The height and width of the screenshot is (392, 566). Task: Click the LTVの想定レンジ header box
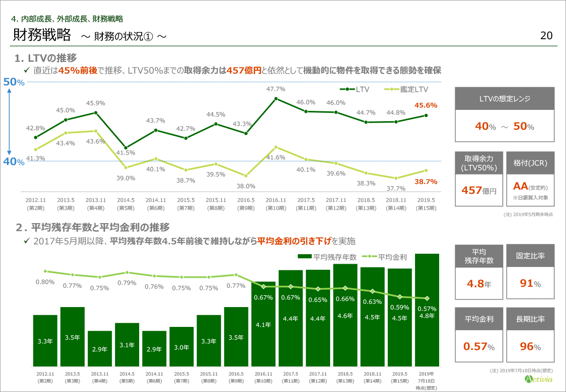tap(504, 99)
